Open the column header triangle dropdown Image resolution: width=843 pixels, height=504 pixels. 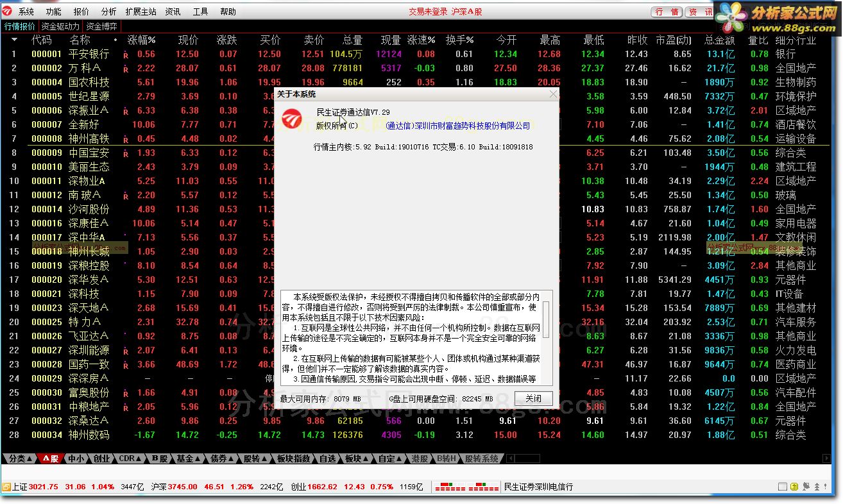tap(14, 40)
